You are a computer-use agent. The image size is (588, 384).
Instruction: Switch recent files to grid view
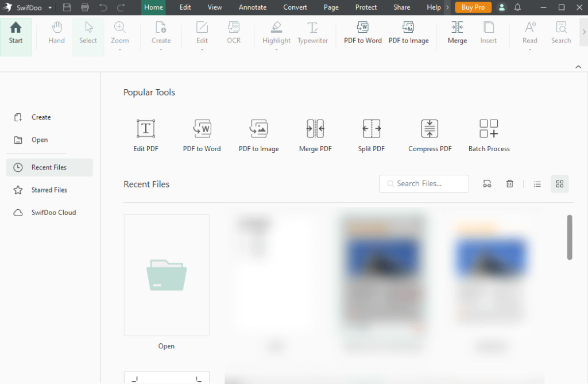(560, 183)
